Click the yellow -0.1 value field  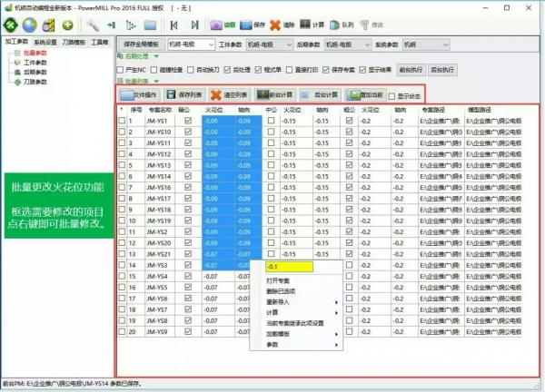[x=288, y=268]
